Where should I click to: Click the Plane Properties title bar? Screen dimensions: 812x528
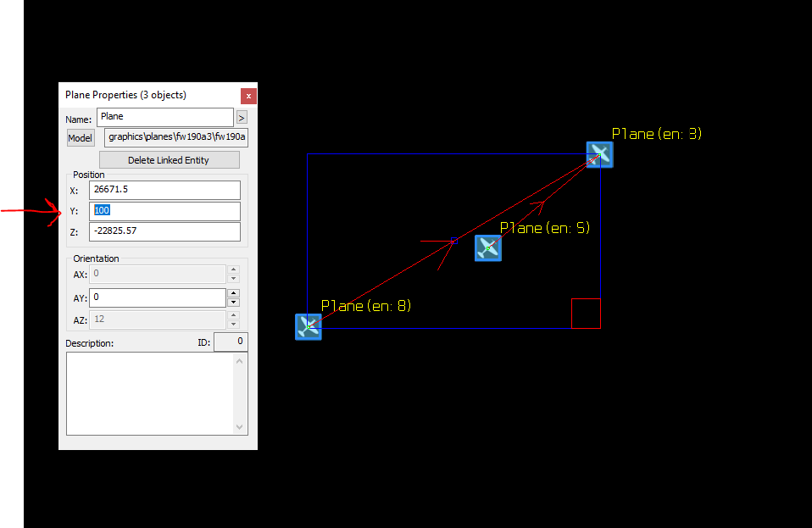150,95
